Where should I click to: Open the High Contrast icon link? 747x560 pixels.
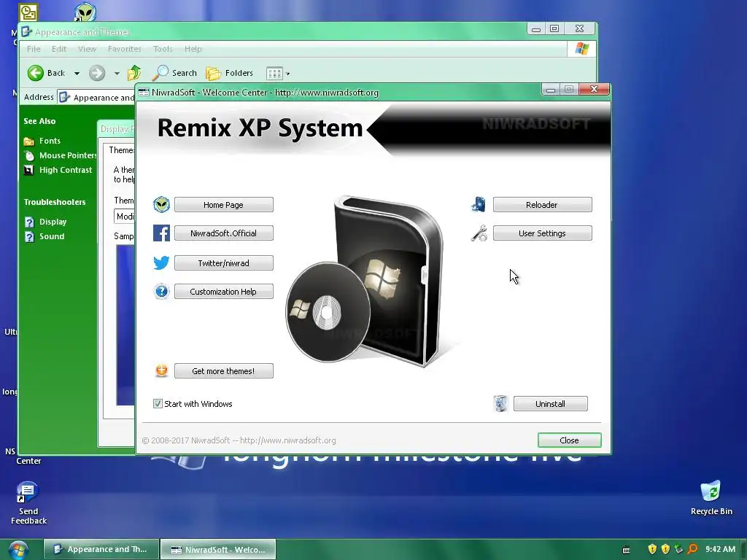pyautogui.click(x=29, y=170)
